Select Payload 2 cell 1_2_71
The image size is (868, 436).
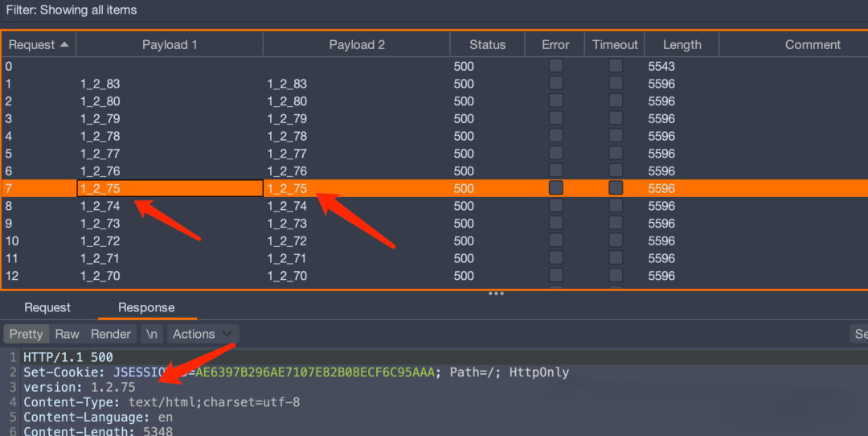pyautogui.click(x=287, y=258)
